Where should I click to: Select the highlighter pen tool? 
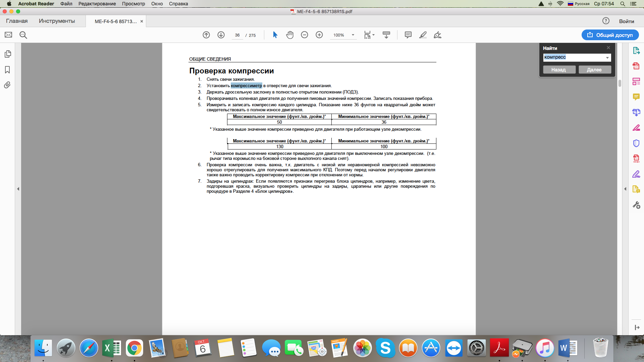point(423,35)
